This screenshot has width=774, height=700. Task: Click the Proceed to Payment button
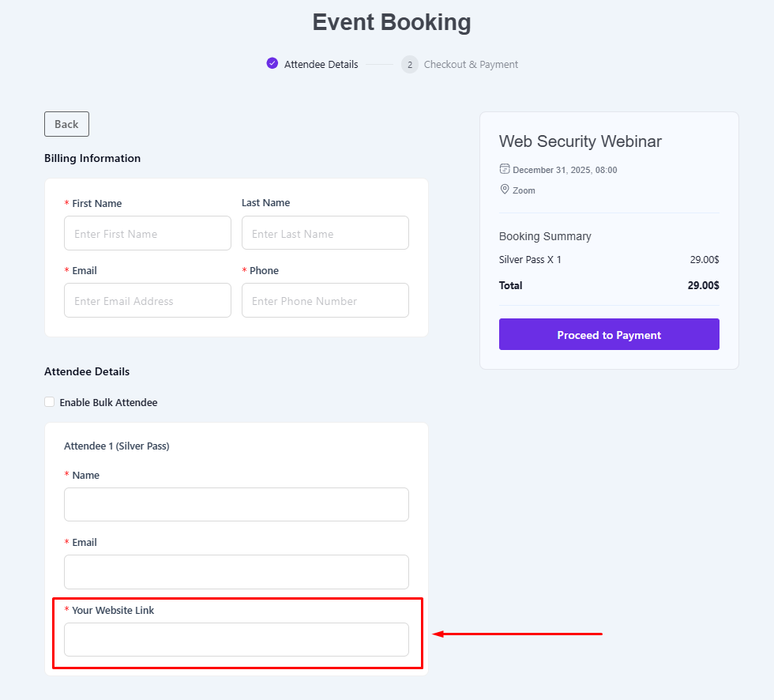(609, 334)
